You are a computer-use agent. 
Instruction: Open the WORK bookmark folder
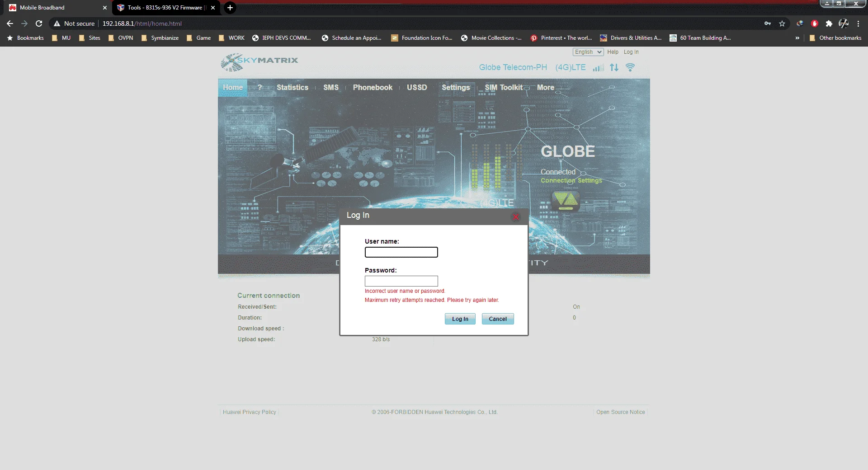pyautogui.click(x=231, y=38)
